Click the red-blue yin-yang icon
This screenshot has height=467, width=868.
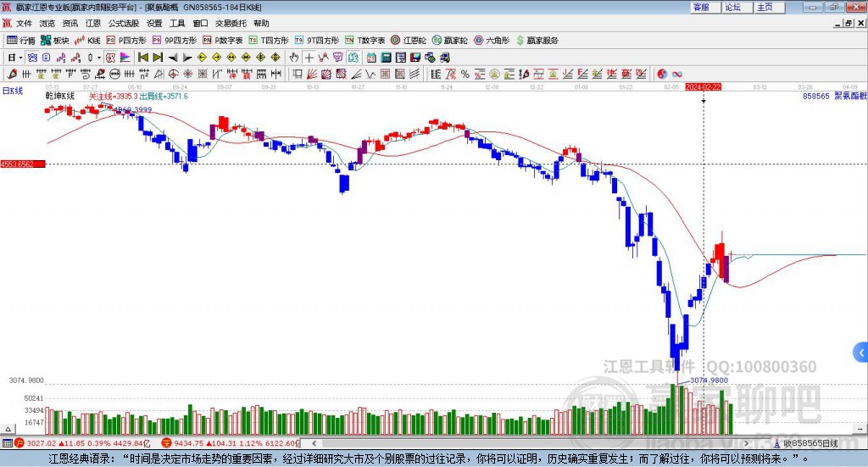pos(662,74)
